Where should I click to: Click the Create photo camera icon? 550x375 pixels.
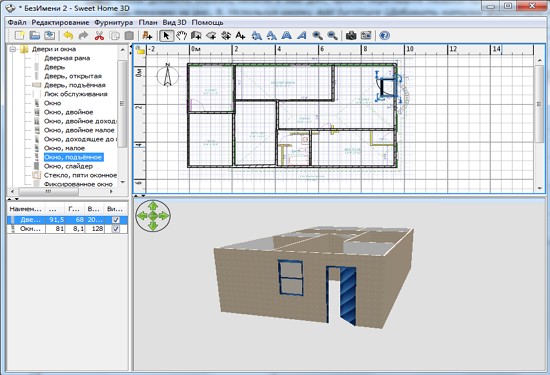351,35
